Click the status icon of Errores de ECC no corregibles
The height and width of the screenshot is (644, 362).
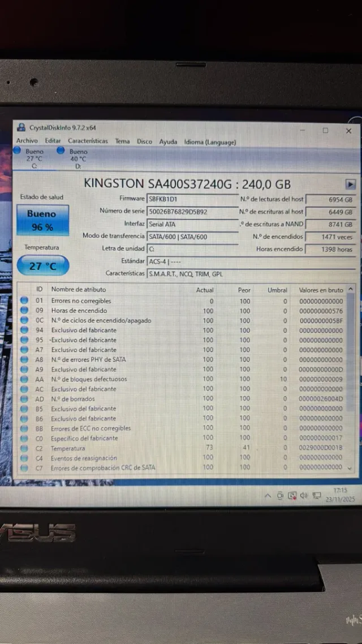pyautogui.click(x=24, y=428)
